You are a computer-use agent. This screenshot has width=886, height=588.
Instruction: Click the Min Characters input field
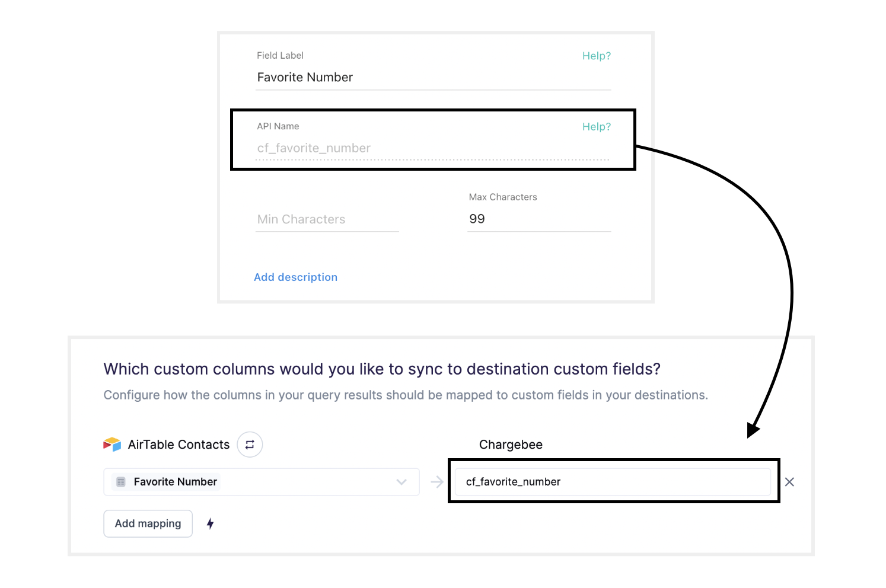point(327,219)
